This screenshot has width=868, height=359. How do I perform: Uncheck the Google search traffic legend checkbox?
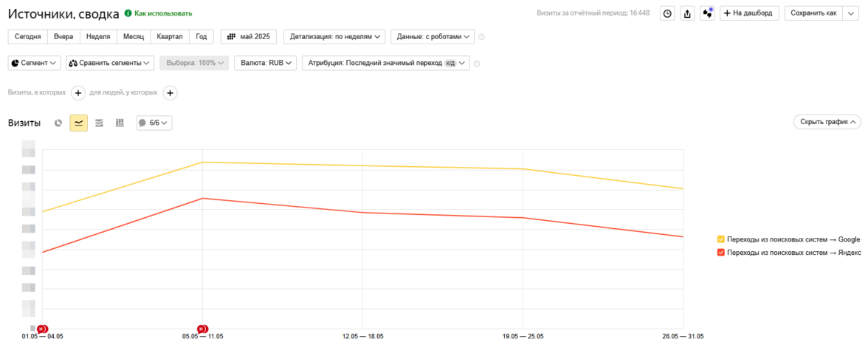(721, 239)
